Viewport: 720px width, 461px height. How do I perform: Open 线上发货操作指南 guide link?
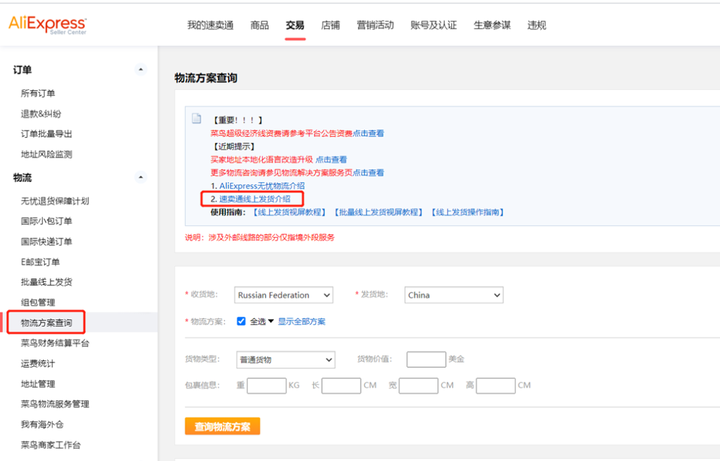click(x=468, y=212)
